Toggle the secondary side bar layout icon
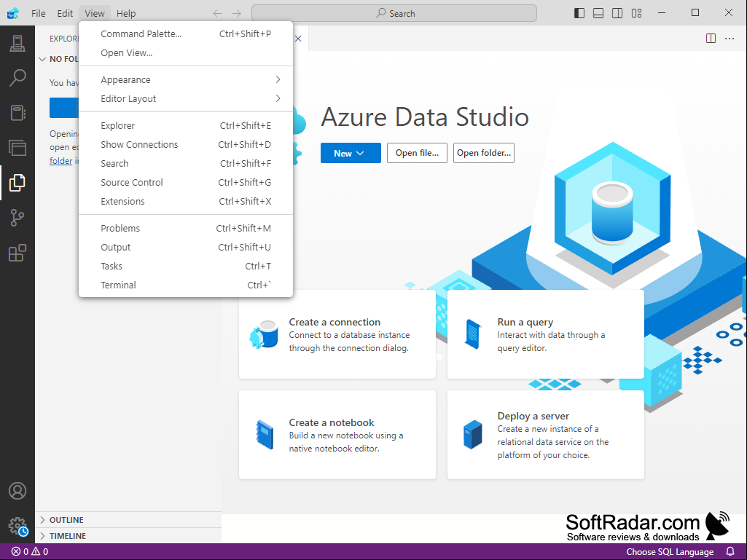This screenshot has height=560, width=747. 617,13
